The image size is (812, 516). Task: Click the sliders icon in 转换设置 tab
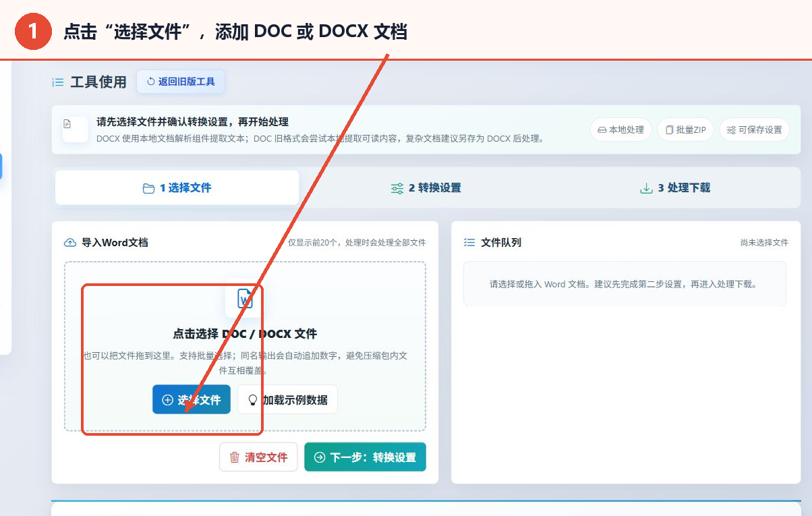397,188
